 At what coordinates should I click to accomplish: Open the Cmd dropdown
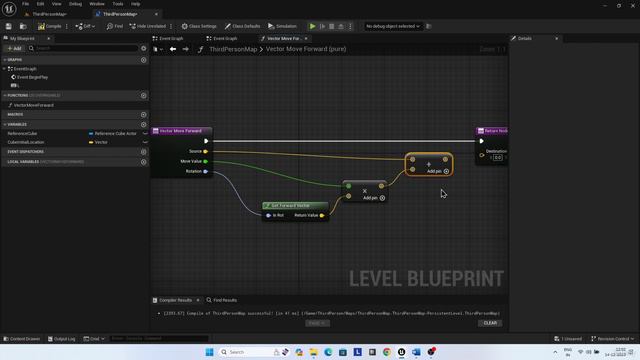tap(94, 339)
